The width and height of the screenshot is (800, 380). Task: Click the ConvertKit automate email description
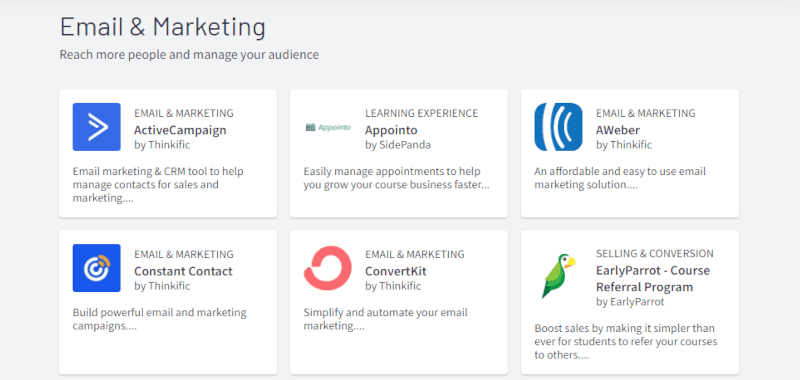coord(385,319)
